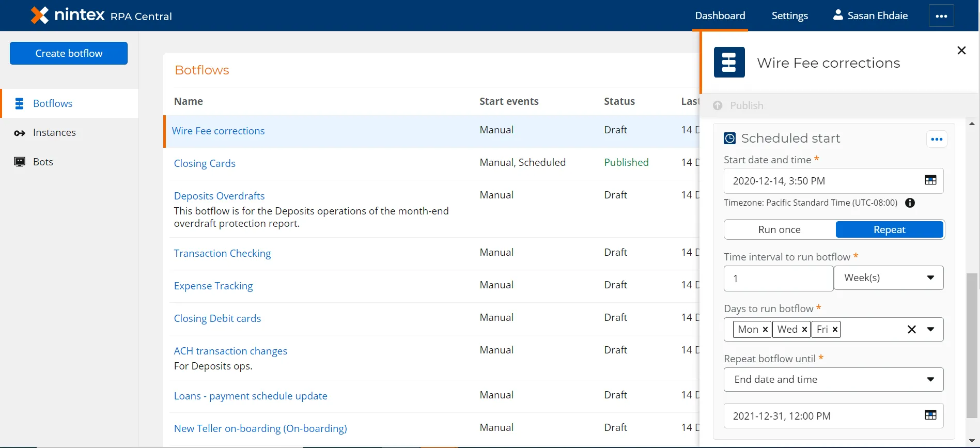
Task: Click the Botflows section heading
Action: tap(202, 70)
